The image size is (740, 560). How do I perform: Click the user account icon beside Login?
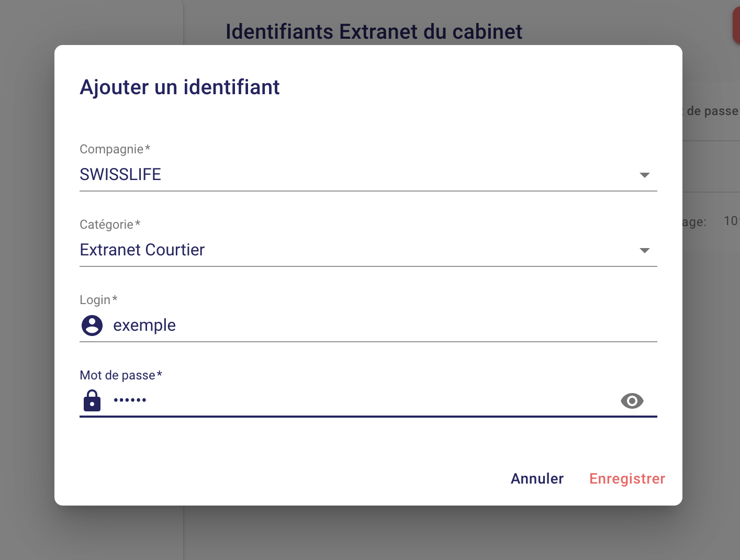(92, 326)
